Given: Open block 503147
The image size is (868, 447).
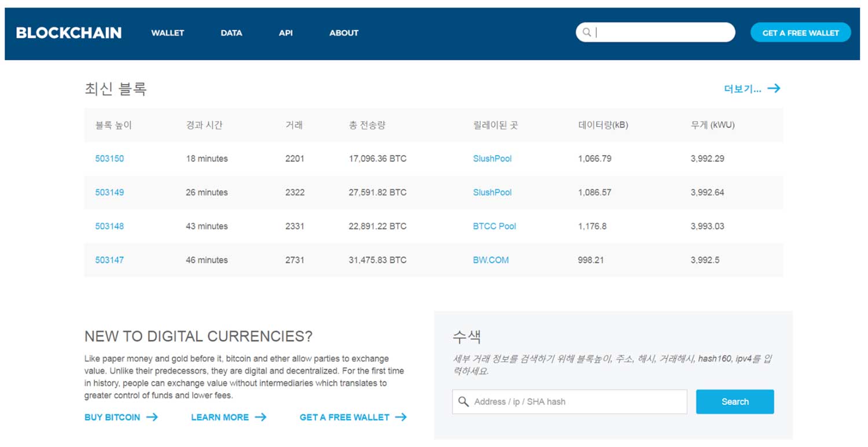Looking at the screenshot, I should click(109, 260).
